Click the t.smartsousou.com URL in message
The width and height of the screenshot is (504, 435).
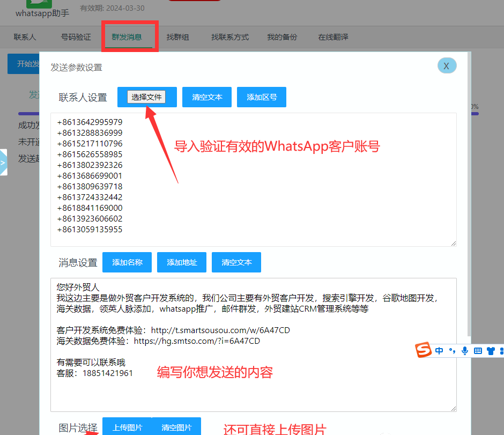(x=220, y=330)
